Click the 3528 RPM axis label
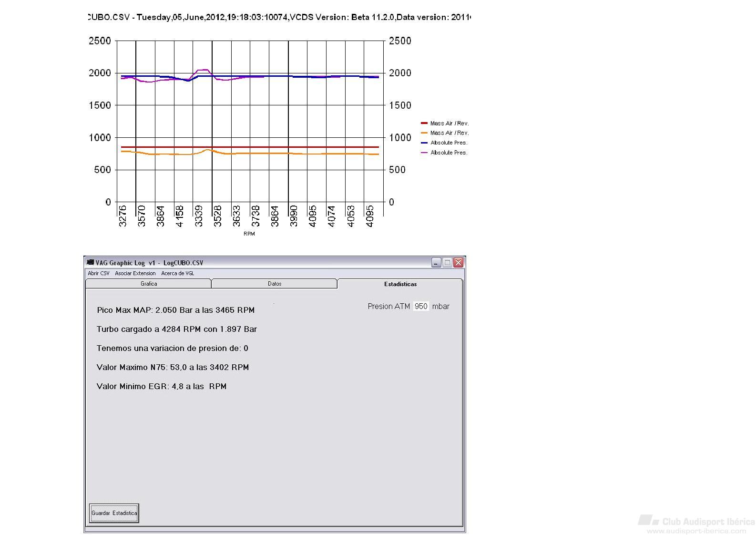The width and height of the screenshot is (756, 535). coord(218,216)
